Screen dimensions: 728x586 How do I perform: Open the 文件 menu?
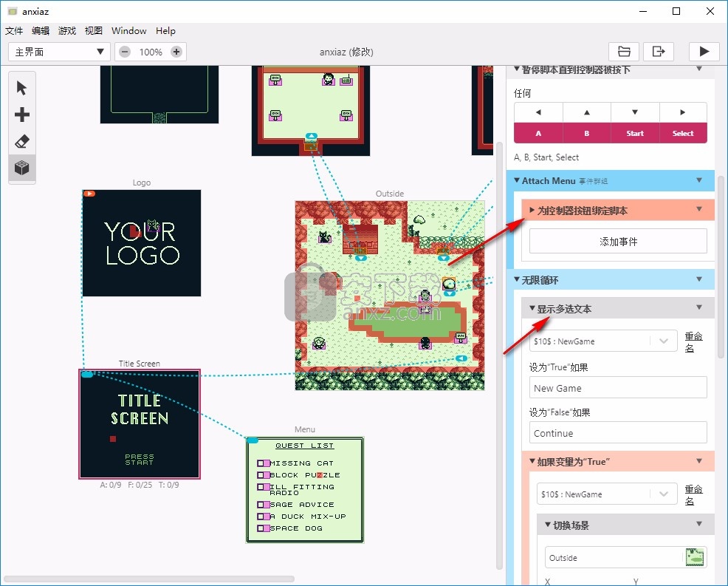[x=14, y=31]
